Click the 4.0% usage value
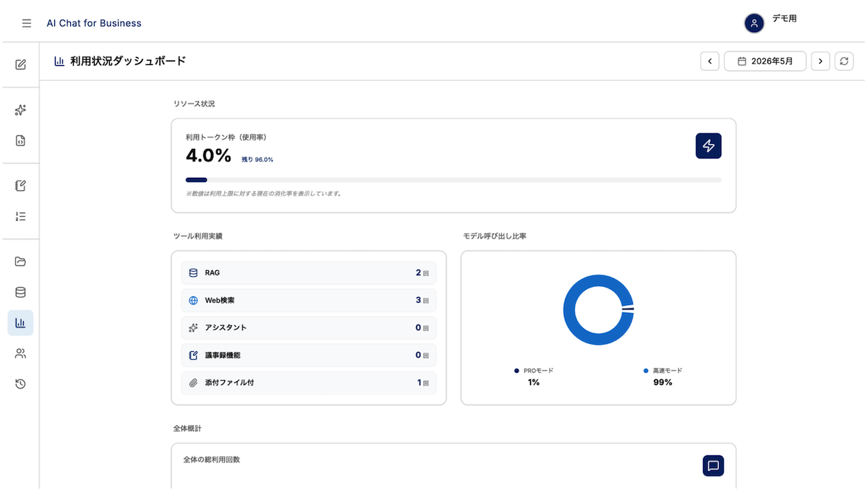Viewport: 868px width, 490px height. coord(208,155)
